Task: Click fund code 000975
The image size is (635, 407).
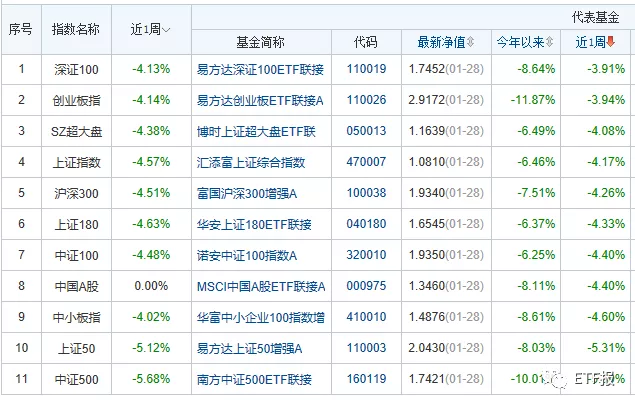Action: 367,286
